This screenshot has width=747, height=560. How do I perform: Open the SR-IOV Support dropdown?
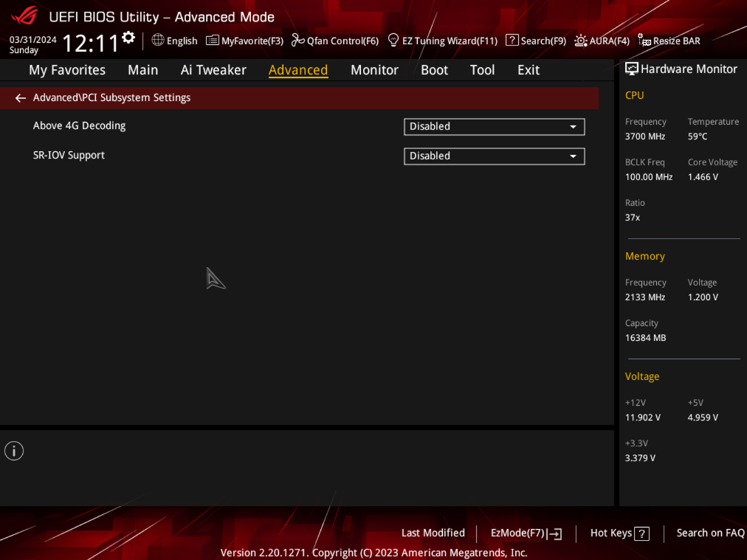494,156
